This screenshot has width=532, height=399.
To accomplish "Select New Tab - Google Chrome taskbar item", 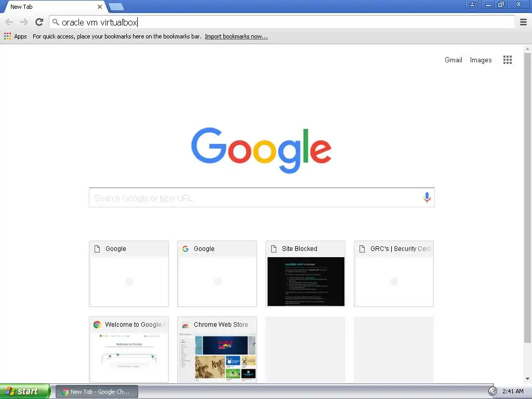I will (97, 392).
